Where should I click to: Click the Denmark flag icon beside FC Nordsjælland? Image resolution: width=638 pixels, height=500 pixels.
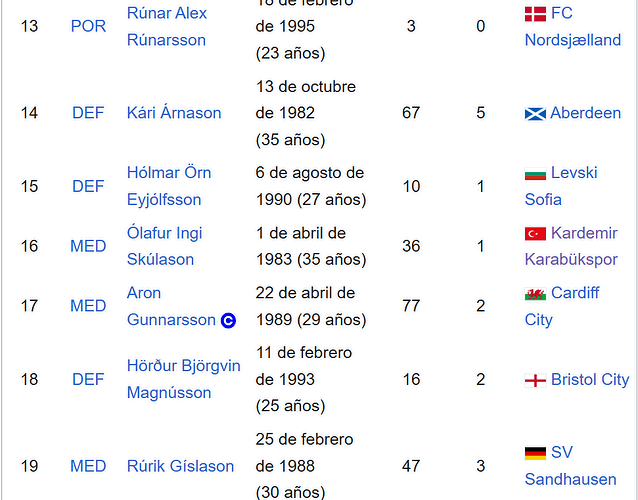pos(535,14)
